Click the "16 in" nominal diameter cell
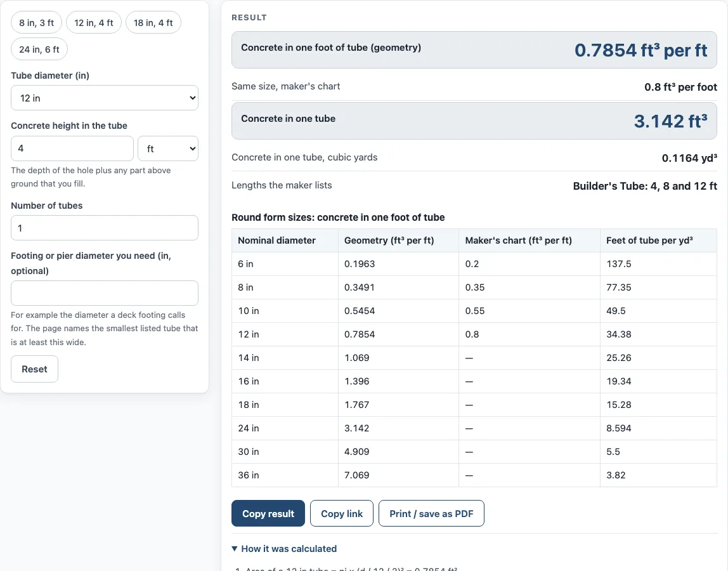This screenshot has width=728, height=571. [285, 381]
